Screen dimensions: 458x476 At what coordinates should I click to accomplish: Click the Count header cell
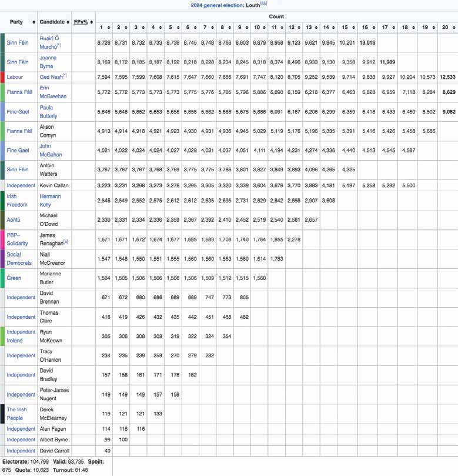click(276, 16)
